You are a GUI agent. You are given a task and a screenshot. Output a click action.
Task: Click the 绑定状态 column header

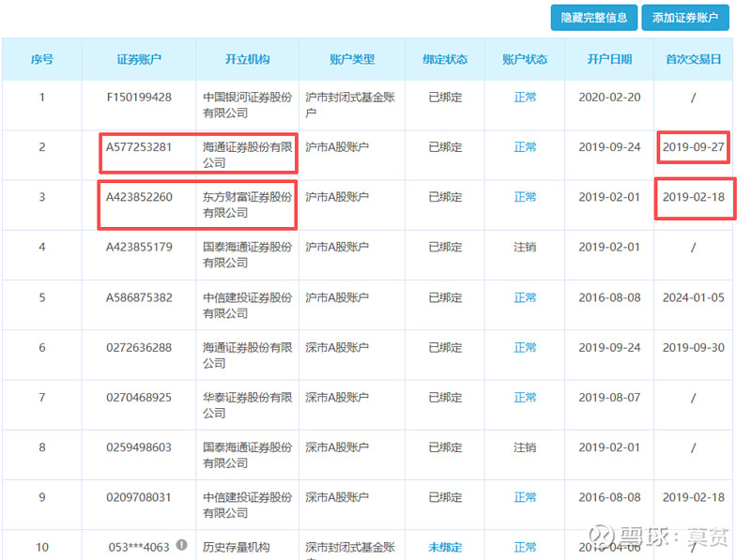(x=445, y=59)
